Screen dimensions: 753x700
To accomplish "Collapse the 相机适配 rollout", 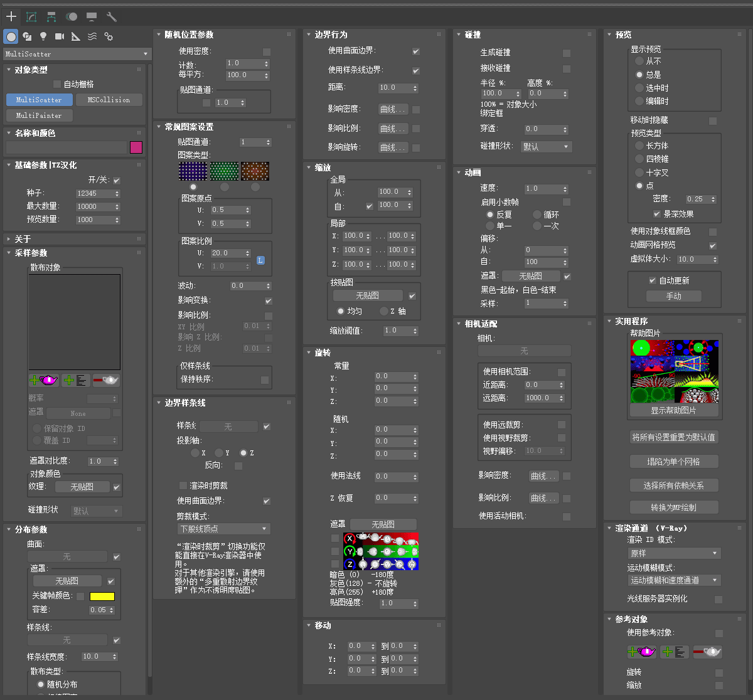I will 524,324.
